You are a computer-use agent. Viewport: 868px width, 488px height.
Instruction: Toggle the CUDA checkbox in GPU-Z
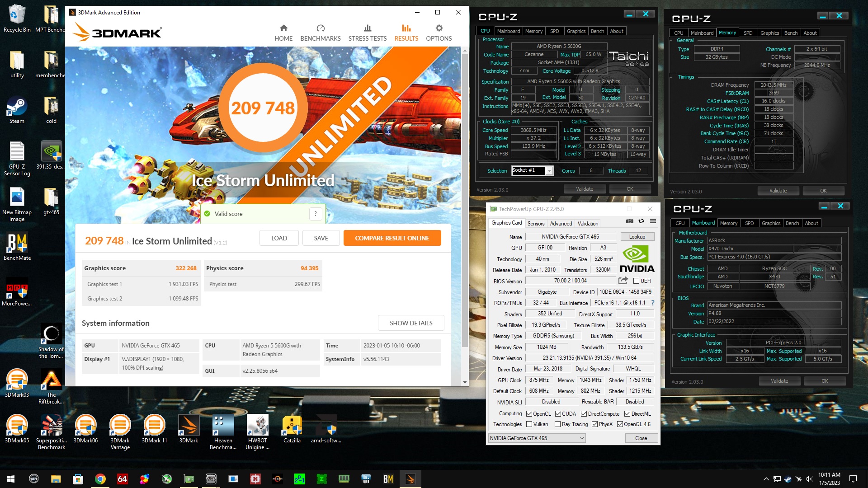[558, 413]
